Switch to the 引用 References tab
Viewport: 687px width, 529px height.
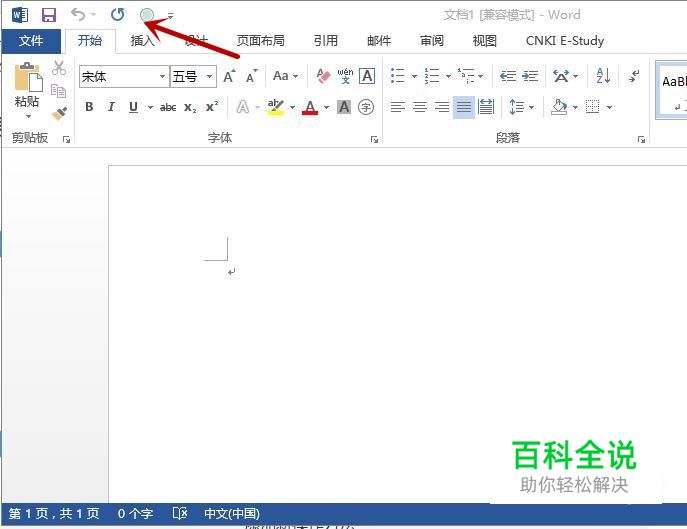click(x=326, y=41)
